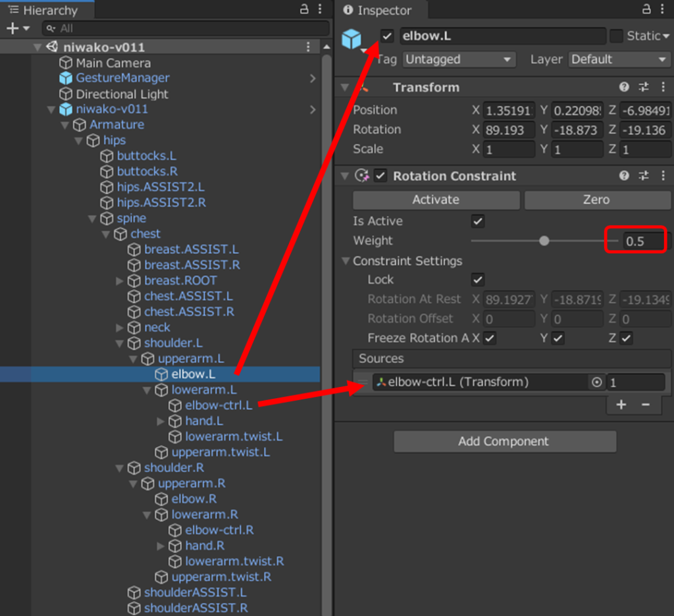The image size is (674, 616).
Task: Open Rotation Constraint component options menu
Action: (x=662, y=176)
